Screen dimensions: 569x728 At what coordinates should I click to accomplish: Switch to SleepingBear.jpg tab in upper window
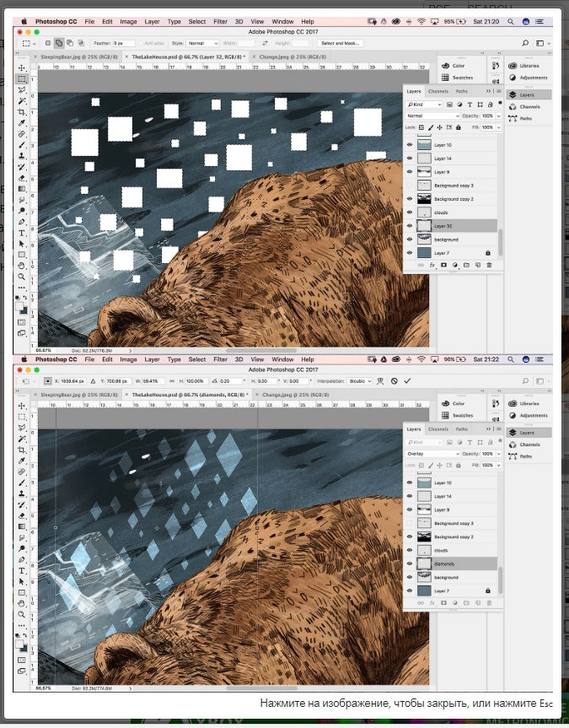click(x=79, y=57)
